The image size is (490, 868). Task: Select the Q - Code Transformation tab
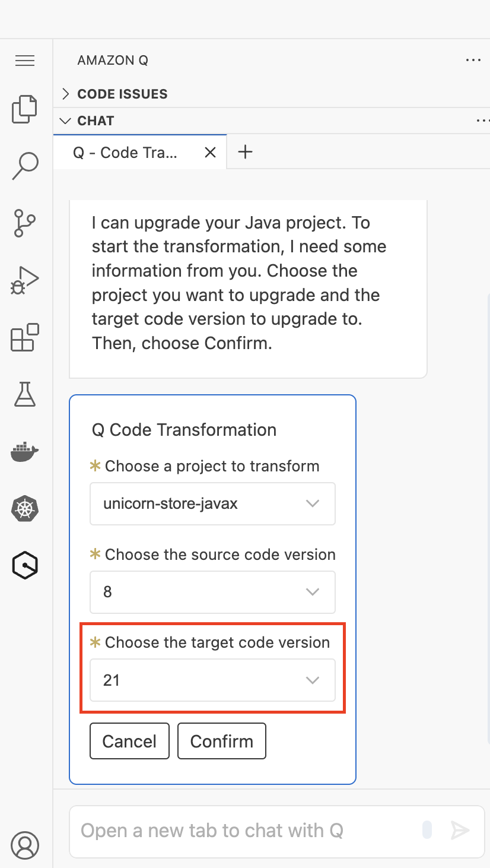point(126,153)
